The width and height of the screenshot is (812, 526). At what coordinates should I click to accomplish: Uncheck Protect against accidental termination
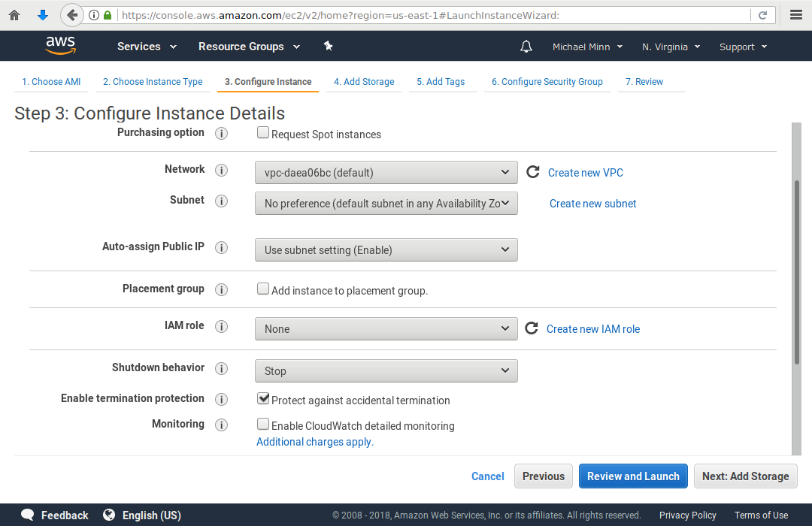point(263,399)
